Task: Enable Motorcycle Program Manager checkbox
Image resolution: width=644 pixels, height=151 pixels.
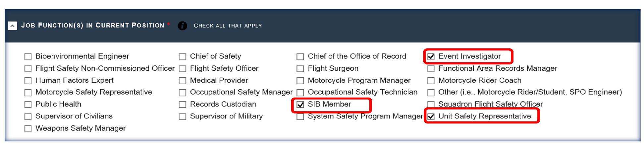Action: pos(300,81)
